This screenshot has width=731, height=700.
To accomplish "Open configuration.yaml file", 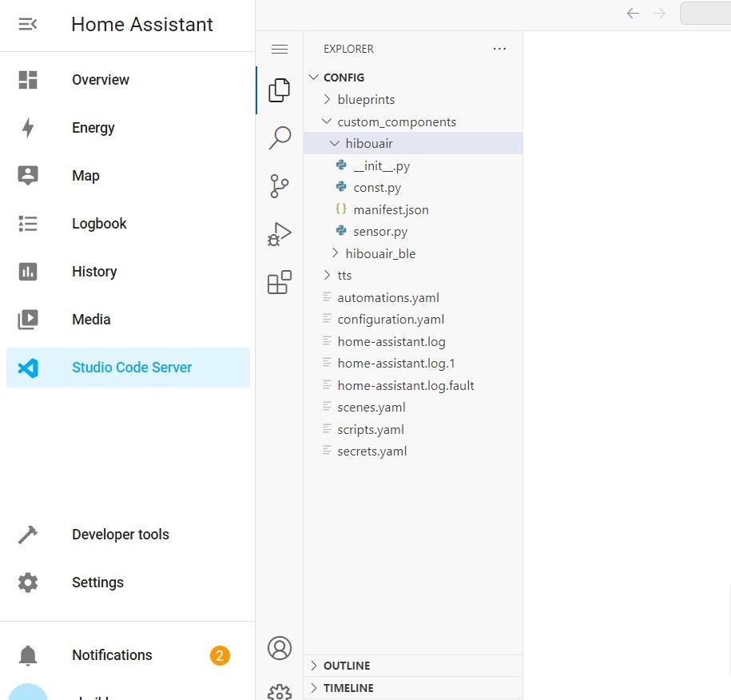I will (413, 320).
